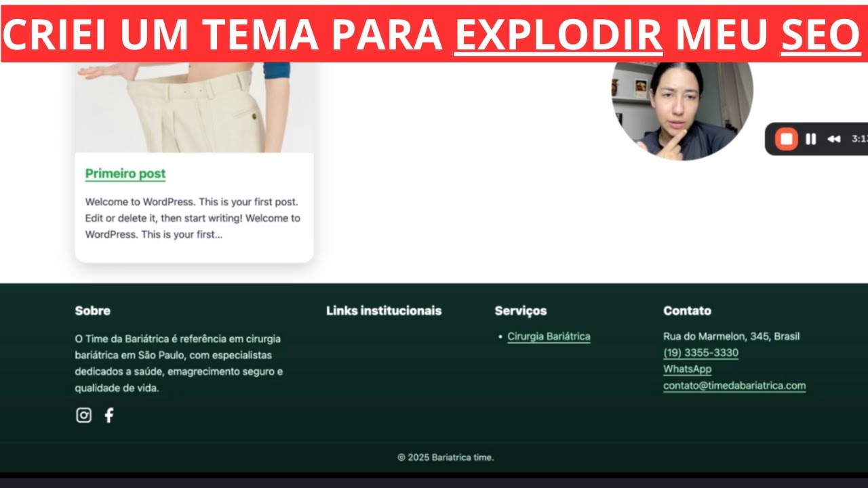Click the recording timer display
Image resolution: width=868 pixels, height=488 pixels.
[860, 139]
